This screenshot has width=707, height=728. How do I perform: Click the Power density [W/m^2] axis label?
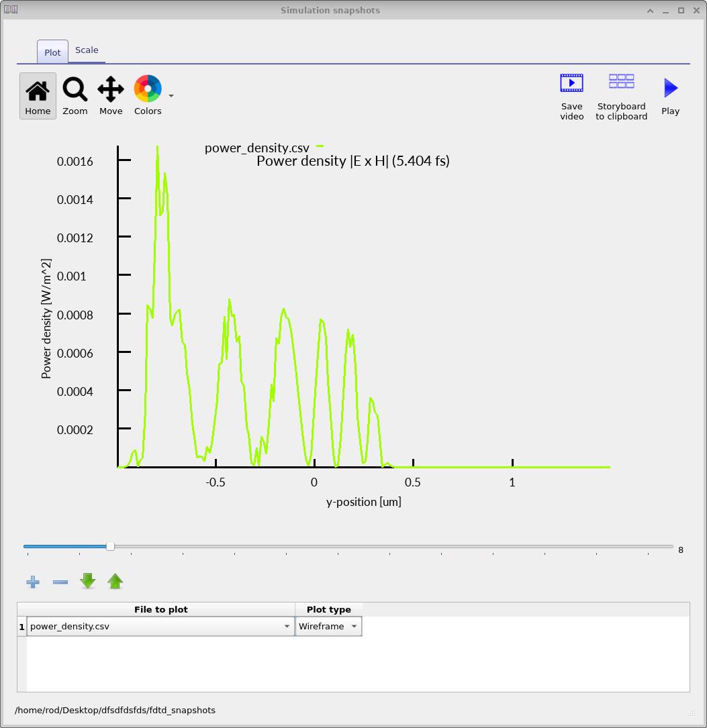(46, 319)
